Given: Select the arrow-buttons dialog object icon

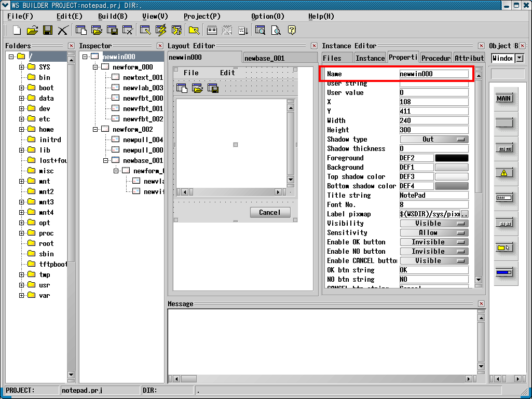Looking at the screenshot, I should [x=504, y=223].
